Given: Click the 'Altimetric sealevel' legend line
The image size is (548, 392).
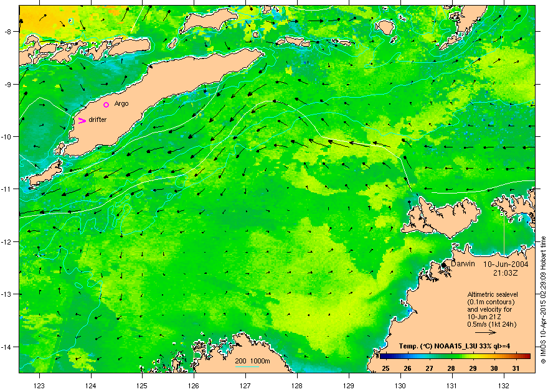Looking at the screenshot, I should 493,294.
